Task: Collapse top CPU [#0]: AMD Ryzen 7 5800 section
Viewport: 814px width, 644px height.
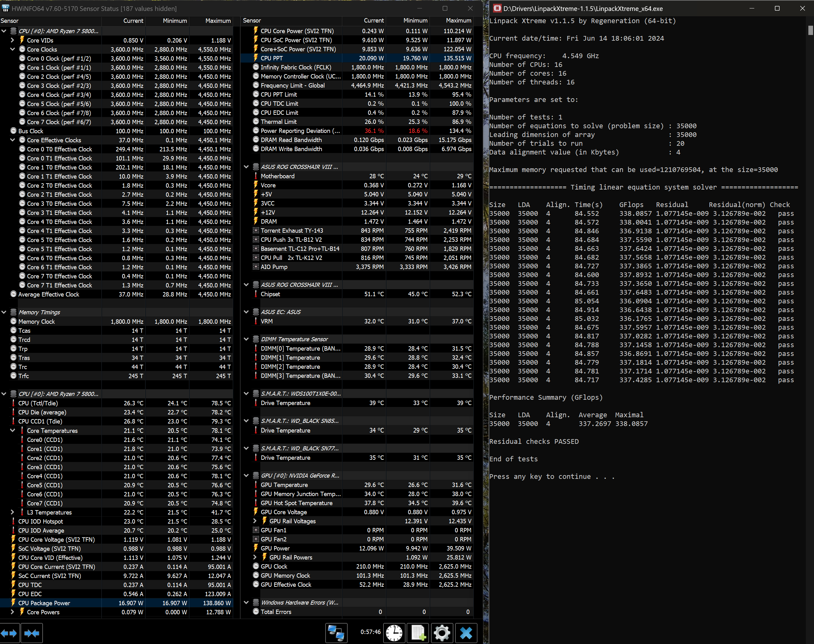Action: coord(4,31)
